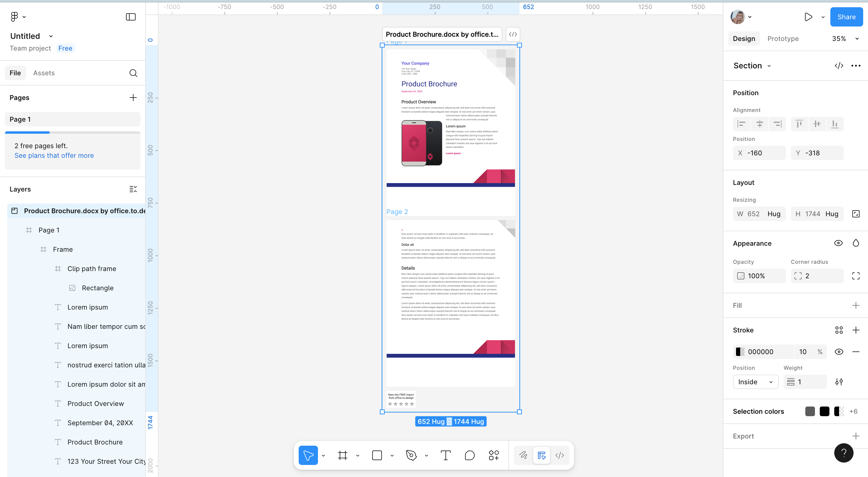Click the search icon in the File panel
Viewport: 868px width, 477px height.
pos(134,73)
